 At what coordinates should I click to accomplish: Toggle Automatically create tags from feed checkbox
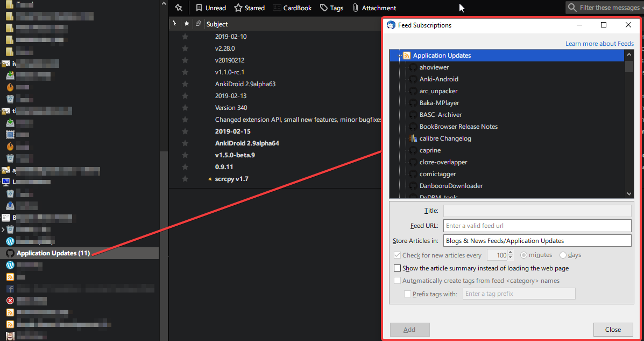click(397, 281)
